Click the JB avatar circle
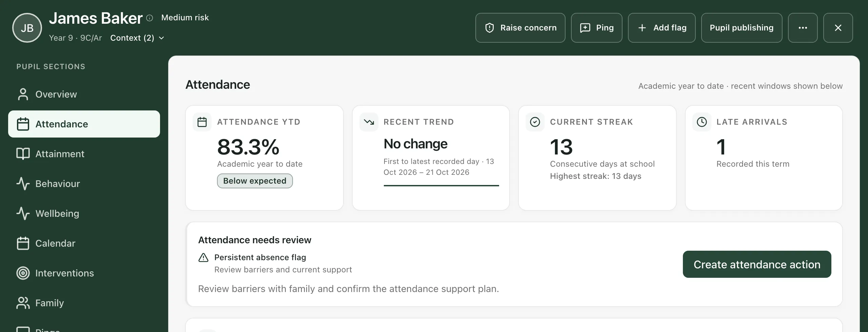The width and height of the screenshot is (868, 332). (x=27, y=28)
